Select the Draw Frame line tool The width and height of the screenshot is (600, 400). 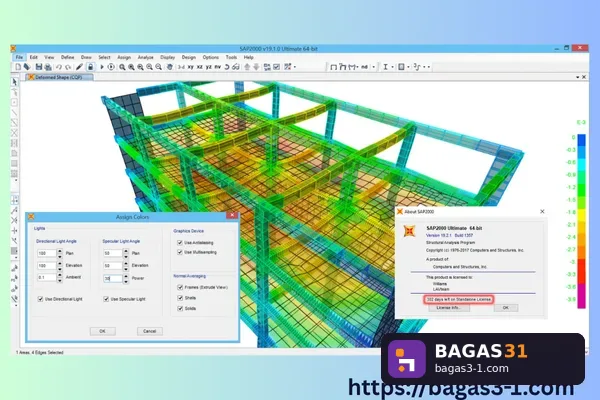(14, 113)
